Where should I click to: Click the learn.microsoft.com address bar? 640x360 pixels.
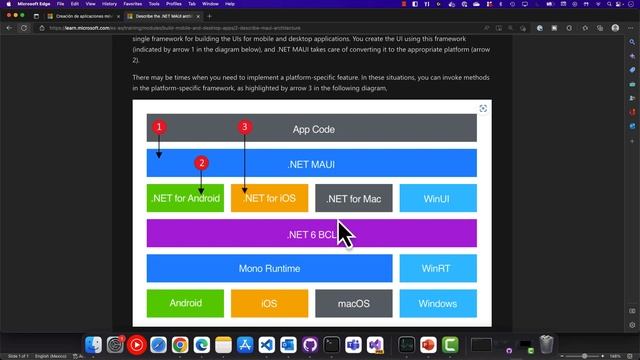tap(261, 28)
